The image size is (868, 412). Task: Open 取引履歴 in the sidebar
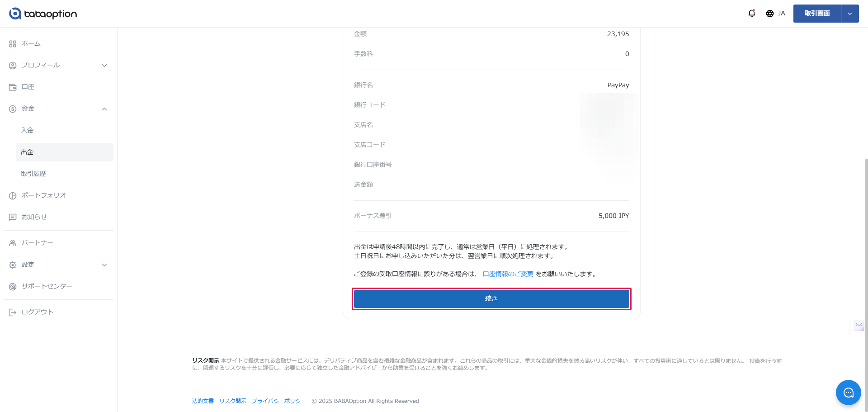33,174
